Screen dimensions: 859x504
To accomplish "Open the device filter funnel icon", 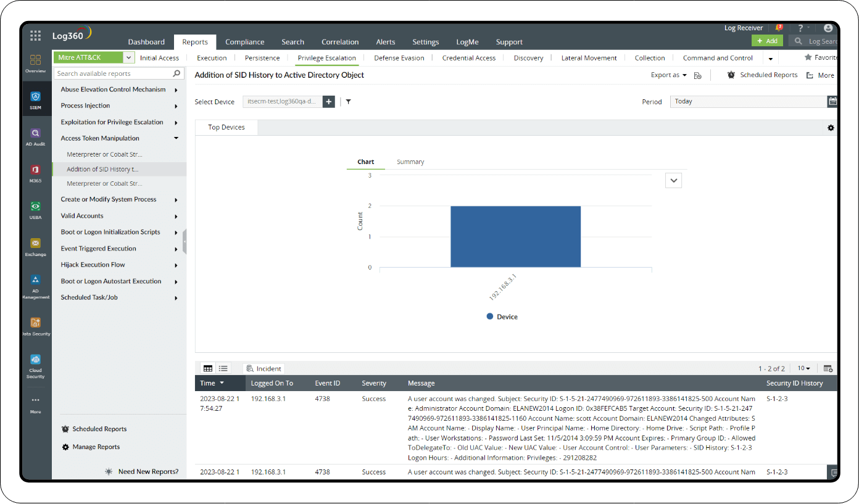I will pyautogui.click(x=348, y=102).
